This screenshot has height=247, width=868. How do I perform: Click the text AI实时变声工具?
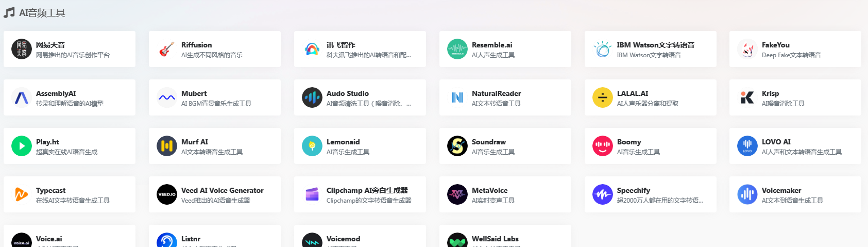[x=493, y=200]
